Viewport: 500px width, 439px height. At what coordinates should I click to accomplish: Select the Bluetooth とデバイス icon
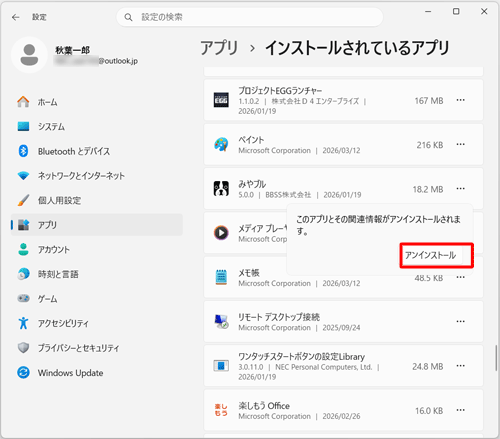pyautogui.click(x=23, y=151)
